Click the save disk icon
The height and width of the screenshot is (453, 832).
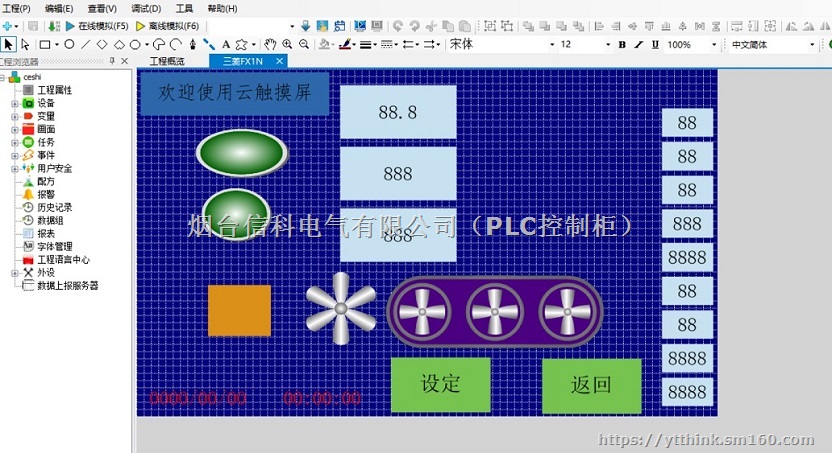[x=33, y=26]
